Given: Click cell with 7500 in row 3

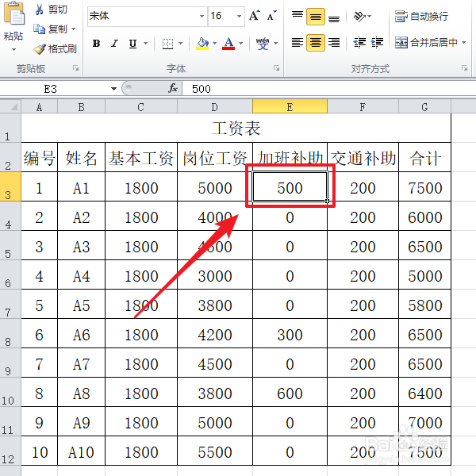Looking at the screenshot, I should click(424, 186).
